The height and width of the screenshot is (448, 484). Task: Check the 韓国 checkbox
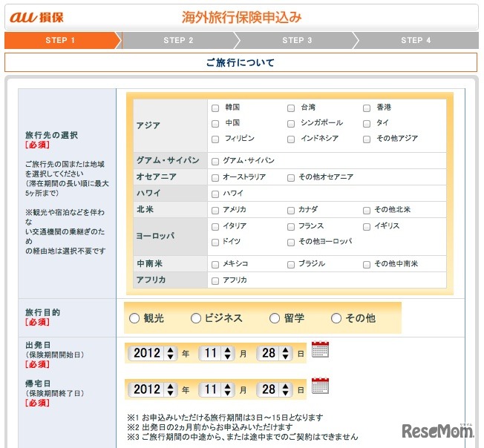pos(215,108)
